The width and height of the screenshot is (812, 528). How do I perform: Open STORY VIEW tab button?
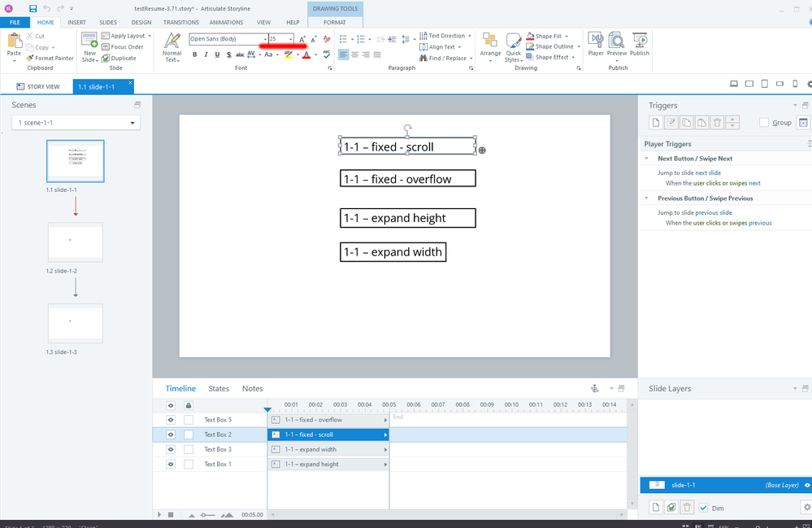37,86
